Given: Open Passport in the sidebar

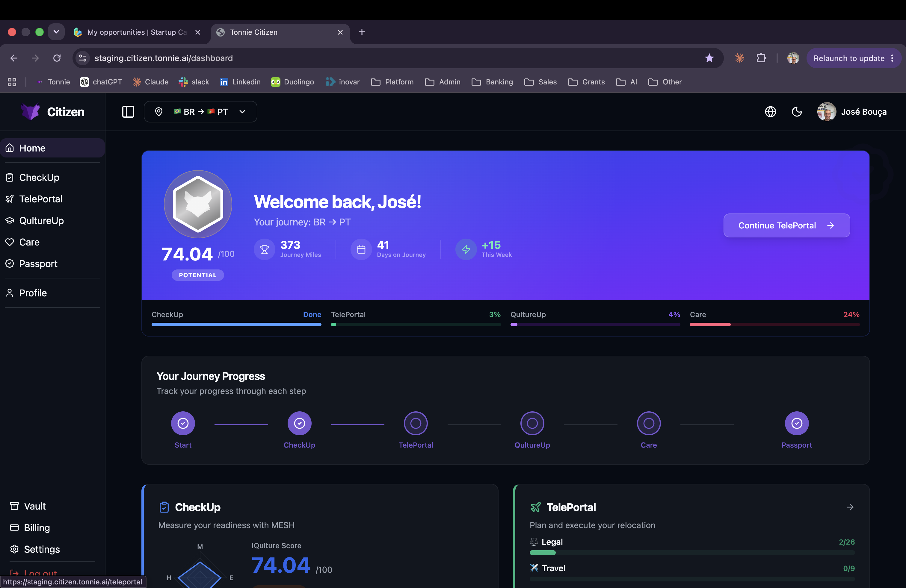Looking at the screenshot, I should [x=52, y=263].
